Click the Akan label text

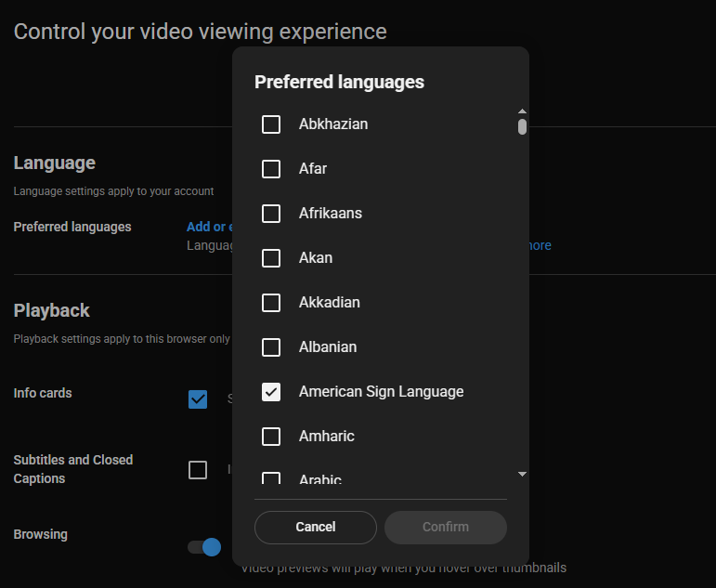click(x=316, y=257)
